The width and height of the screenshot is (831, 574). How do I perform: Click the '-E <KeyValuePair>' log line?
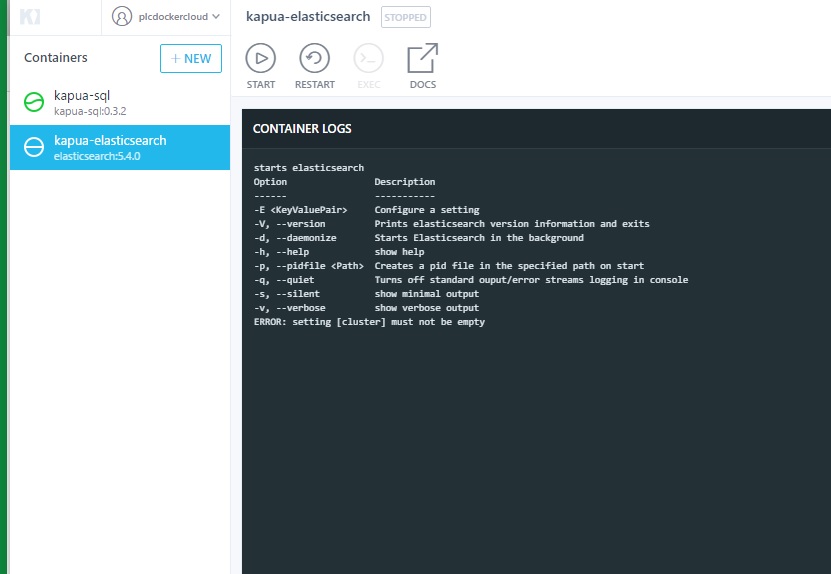click(366, 209)
